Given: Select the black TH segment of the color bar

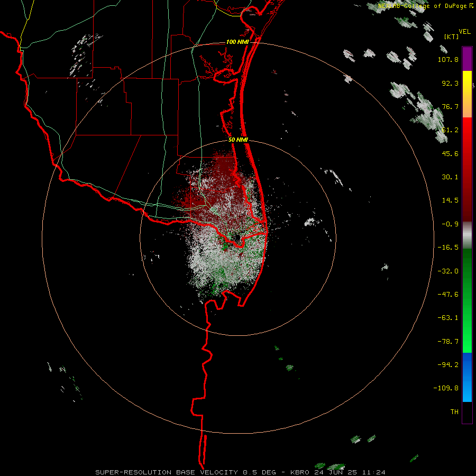Looking at the screenshot, I should coord(467,413).
